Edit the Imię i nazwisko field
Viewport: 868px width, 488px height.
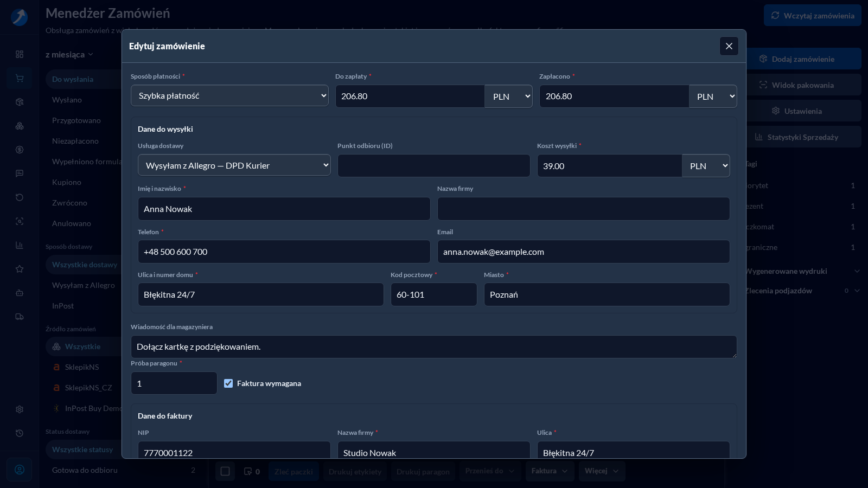(x=284, y=209)
